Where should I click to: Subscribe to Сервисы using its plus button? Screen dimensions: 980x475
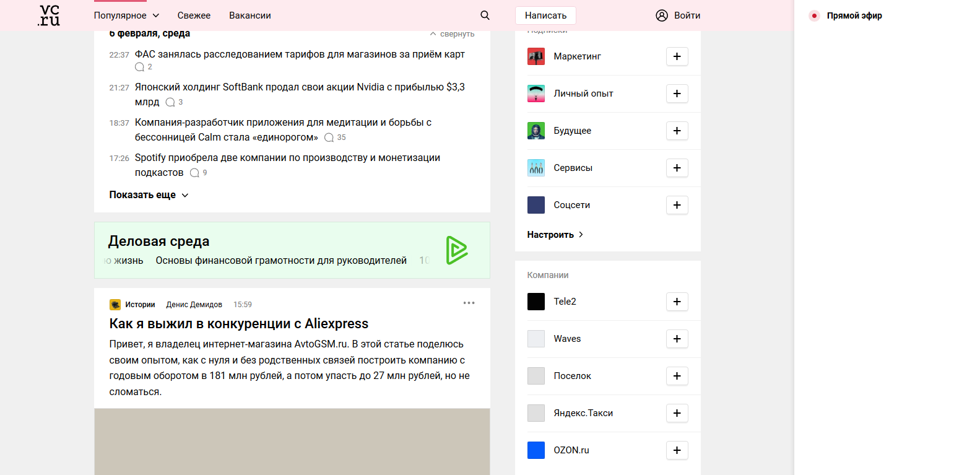point(677,168)
